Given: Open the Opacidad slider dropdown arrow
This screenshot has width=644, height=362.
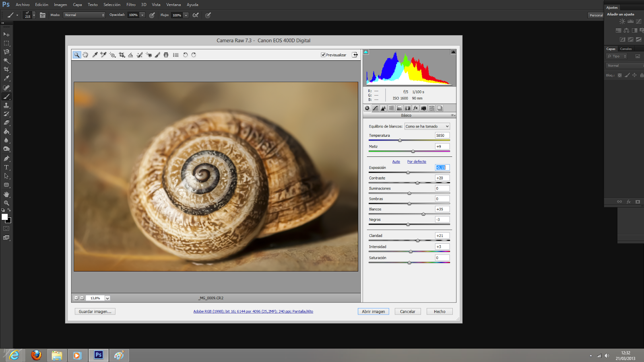Looking at the screenshot, I should (x=142, y=15).
